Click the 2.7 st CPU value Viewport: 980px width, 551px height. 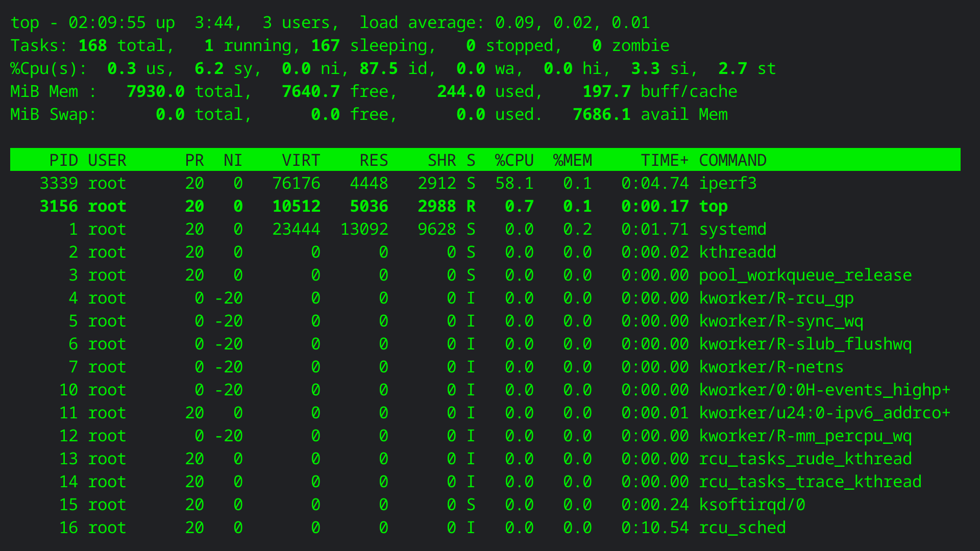point(733,68)
